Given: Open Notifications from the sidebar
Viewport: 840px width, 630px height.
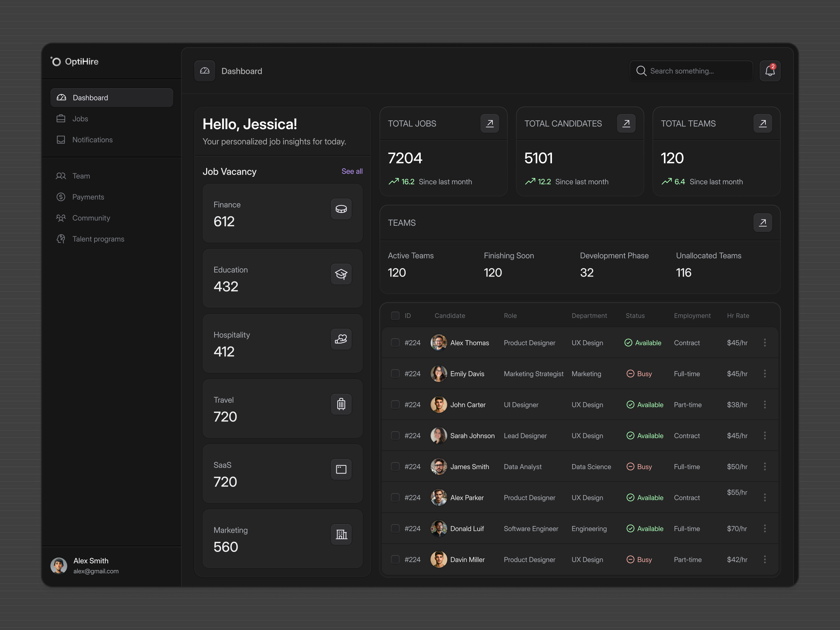Looking at the screenshot, I should (x=92, y=140).
